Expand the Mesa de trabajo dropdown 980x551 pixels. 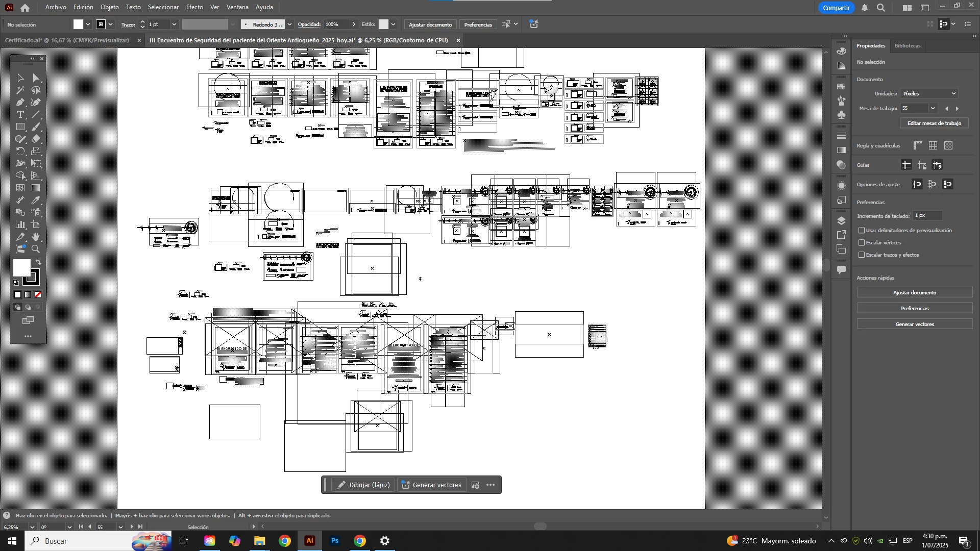933,109
